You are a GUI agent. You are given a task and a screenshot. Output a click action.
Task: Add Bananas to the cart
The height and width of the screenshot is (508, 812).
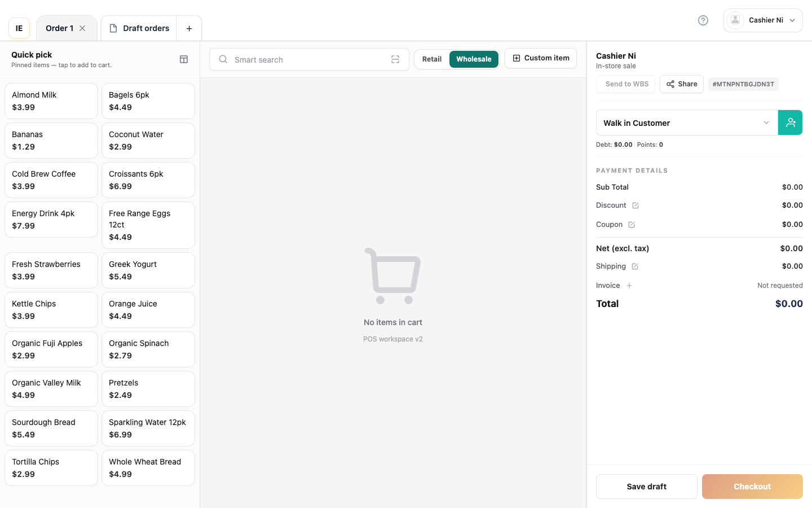[51, 141]
